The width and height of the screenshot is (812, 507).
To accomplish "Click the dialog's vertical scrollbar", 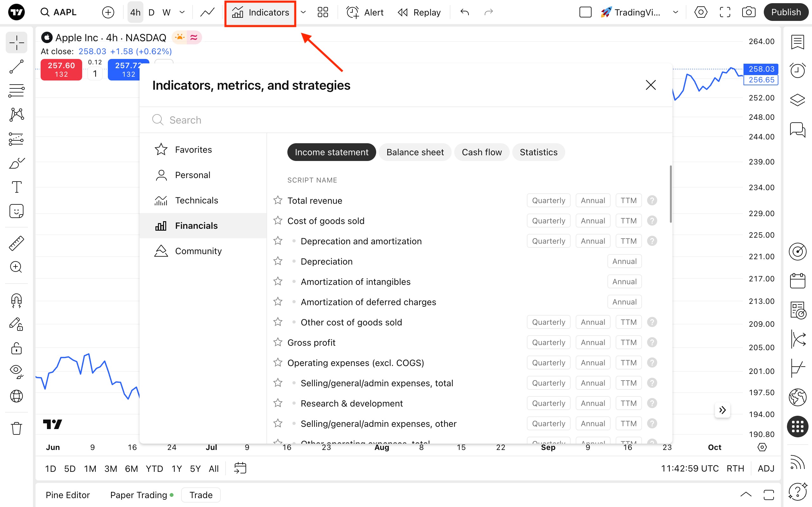I will pos(671,194).
